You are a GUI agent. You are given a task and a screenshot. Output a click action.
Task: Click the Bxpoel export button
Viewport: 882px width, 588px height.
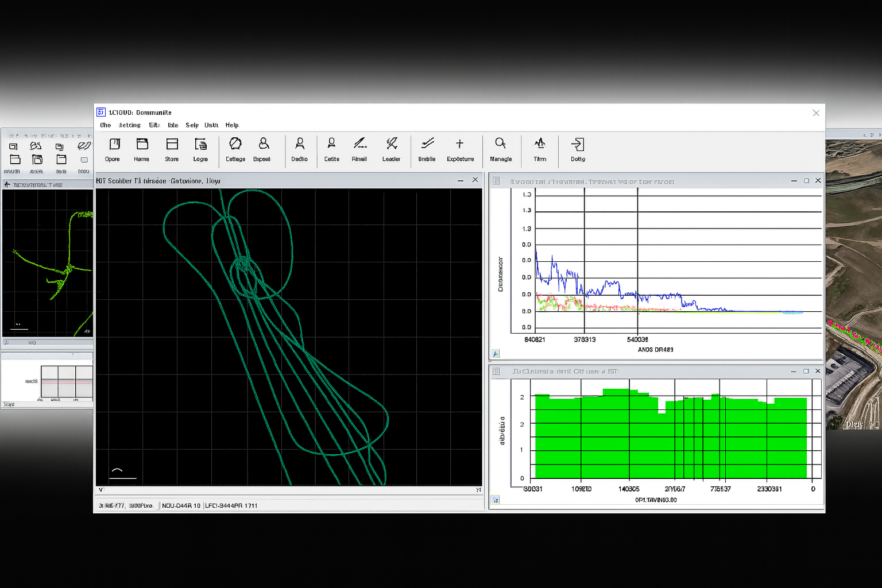click(262, 149)
